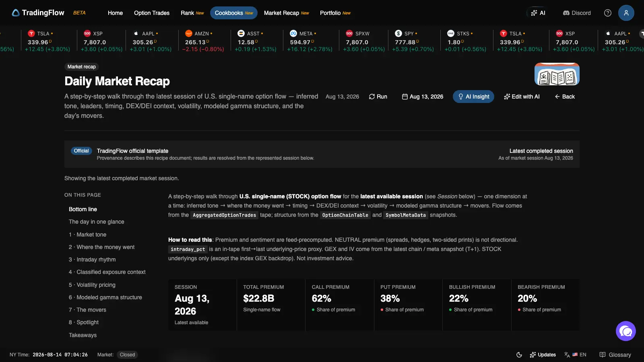644x362 pixels.
Task: Jump to 8 · Spotlight
Action: [84, 322]
